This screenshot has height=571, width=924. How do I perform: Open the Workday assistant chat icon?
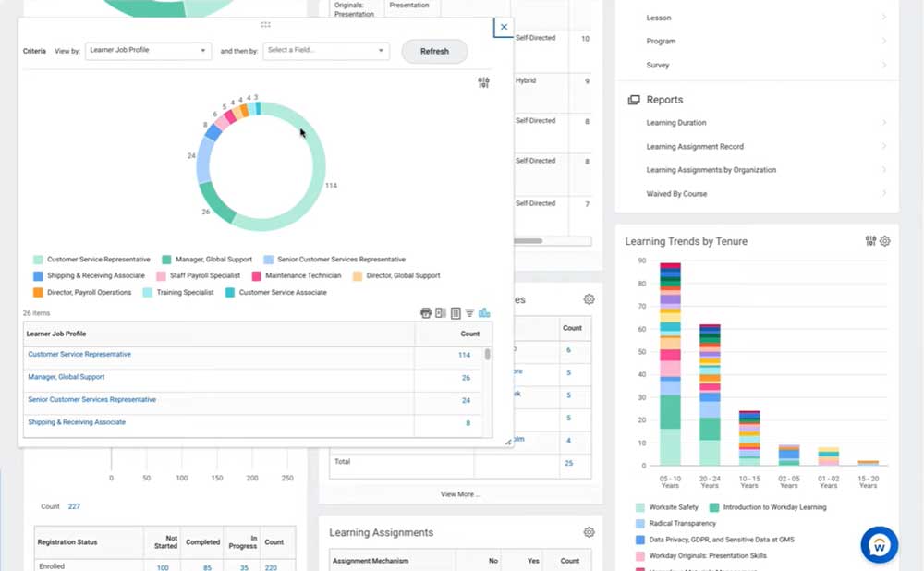[880, 545]
